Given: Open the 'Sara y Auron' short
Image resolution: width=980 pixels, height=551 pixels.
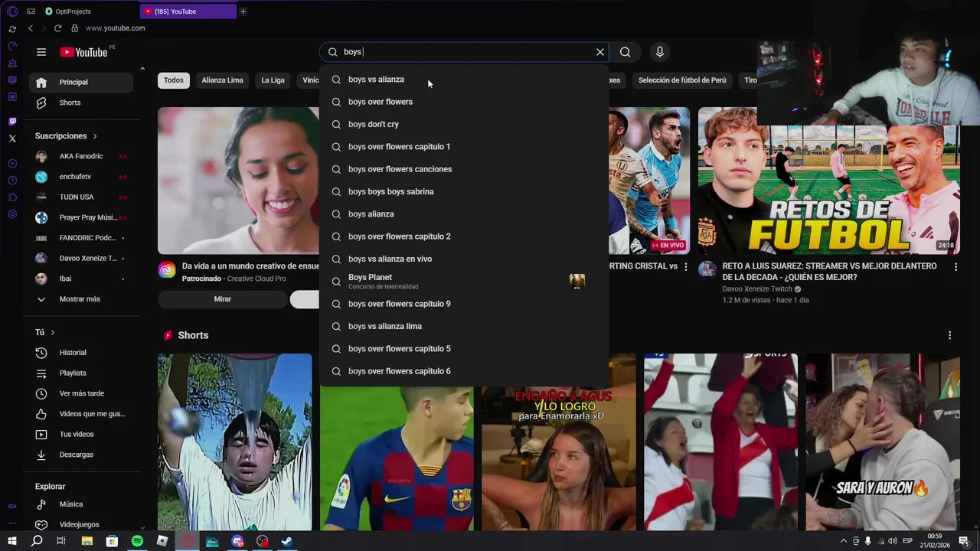Looking at the screenshot, I should (x=883, y=442).
